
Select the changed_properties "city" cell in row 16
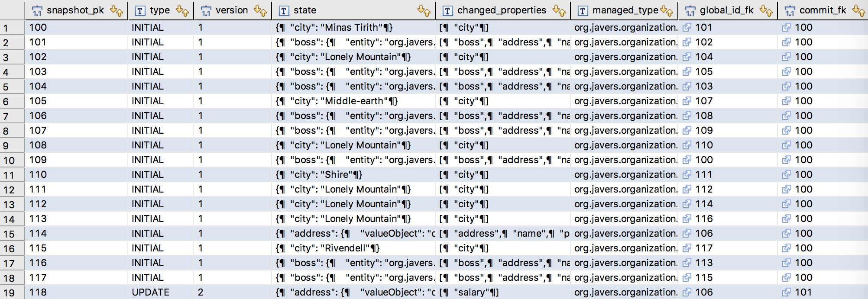click(x=503, y=248)
